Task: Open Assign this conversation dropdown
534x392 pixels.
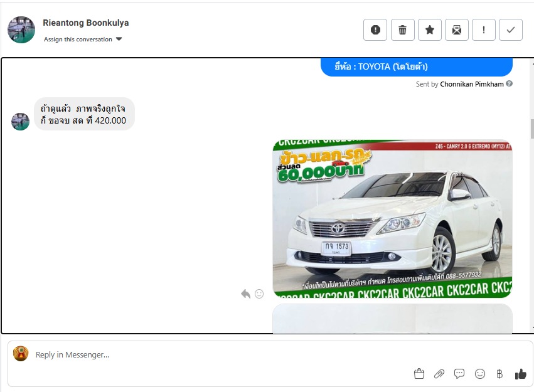Action: 83,39
